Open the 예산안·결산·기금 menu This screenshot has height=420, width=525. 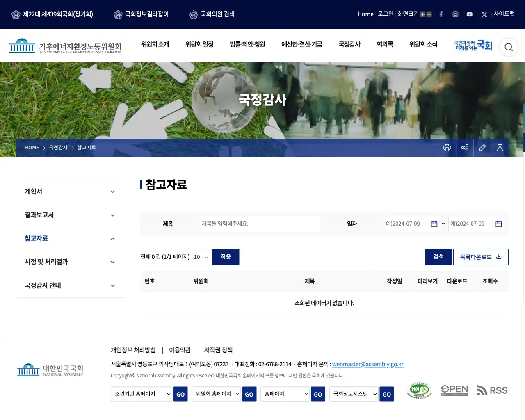302,44
